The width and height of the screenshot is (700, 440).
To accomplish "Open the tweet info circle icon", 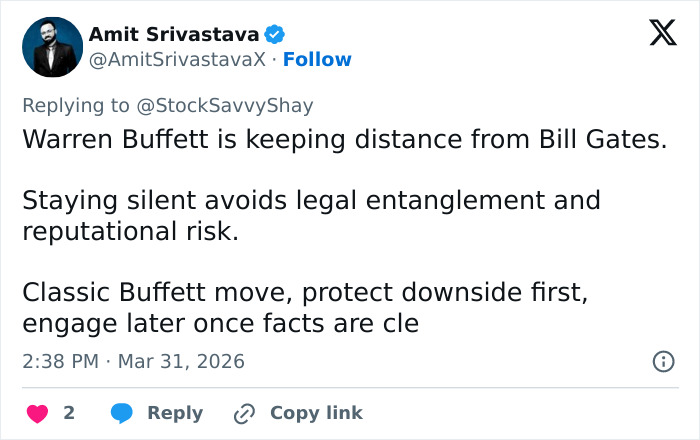I will point(663,362).
